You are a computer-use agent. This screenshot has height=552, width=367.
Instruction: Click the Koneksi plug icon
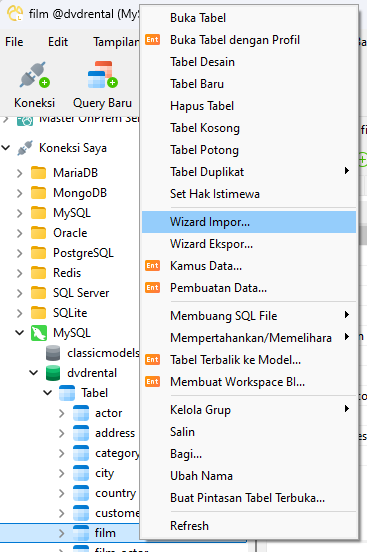pyautogui.click(x=35, y=75)
